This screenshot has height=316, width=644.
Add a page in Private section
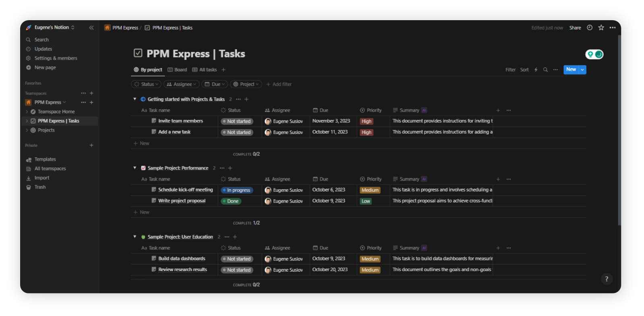[91, 145]
